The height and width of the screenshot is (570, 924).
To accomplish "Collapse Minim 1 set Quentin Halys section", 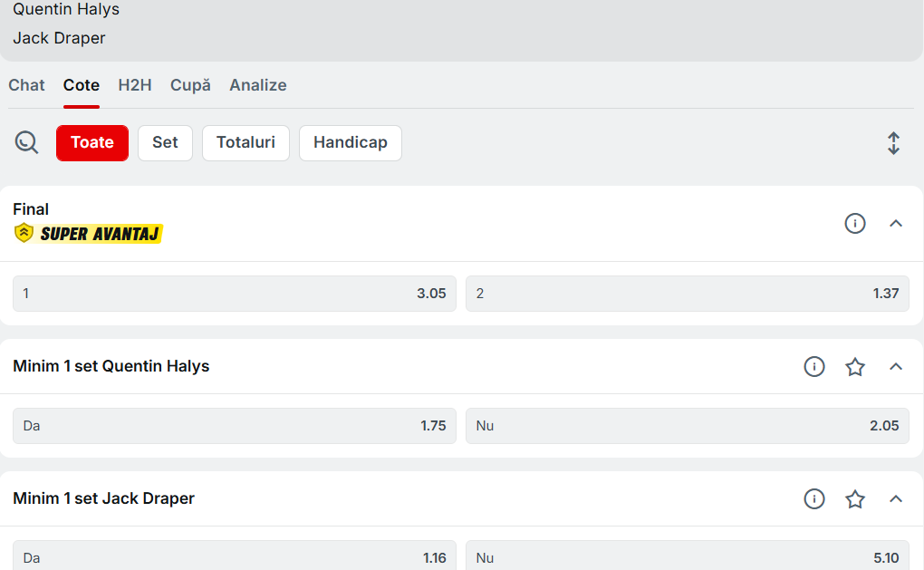I will click(896, 367).
